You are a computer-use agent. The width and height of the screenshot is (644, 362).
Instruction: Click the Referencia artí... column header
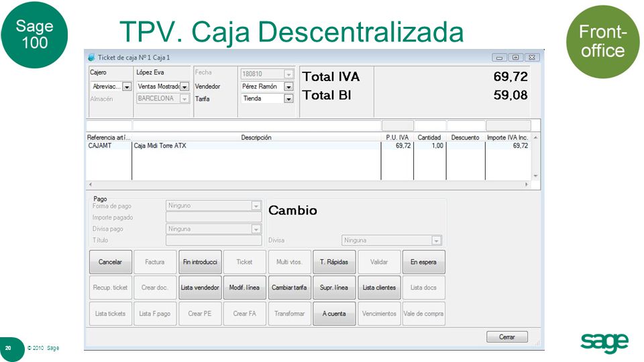click(109, 137)
